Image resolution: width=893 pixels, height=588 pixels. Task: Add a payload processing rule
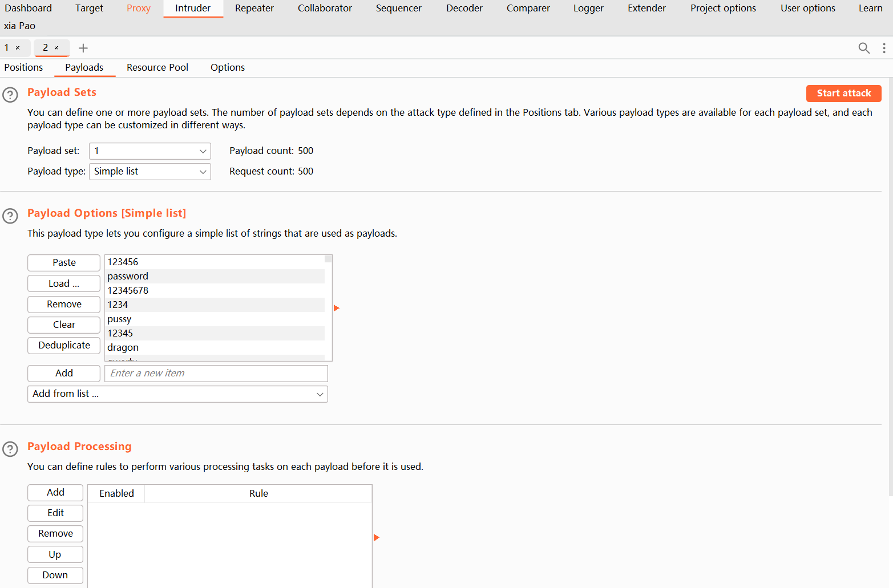pyautogui.click(x=55, y=492)
